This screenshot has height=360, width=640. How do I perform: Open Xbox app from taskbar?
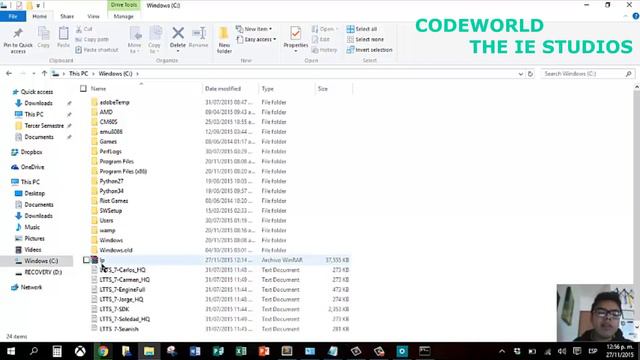(x=80, y=351)
